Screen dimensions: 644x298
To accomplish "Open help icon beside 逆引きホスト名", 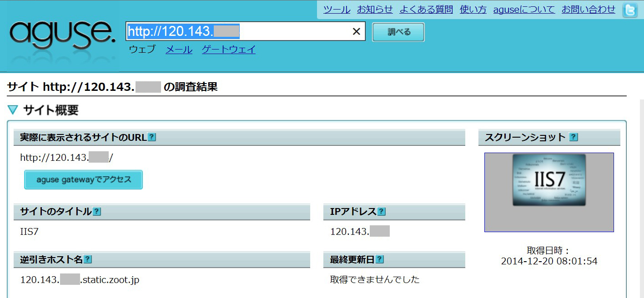I will [x=88, y=259].
